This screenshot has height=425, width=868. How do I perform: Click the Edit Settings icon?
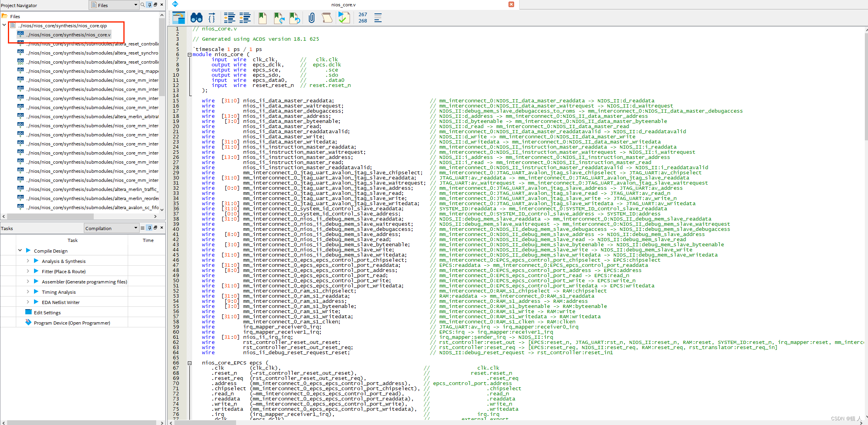coord(28,312)
